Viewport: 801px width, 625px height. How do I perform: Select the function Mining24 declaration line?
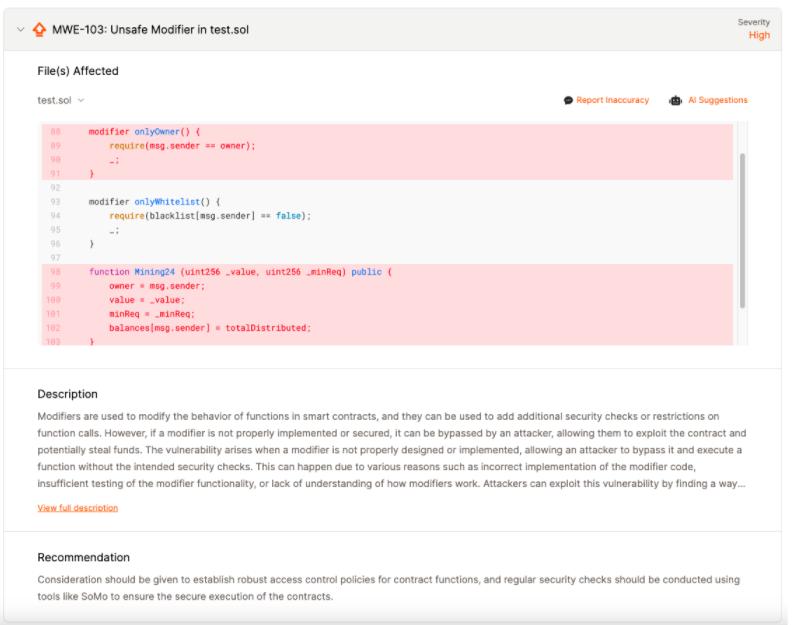pyautogui.click(x=240, y=272)
